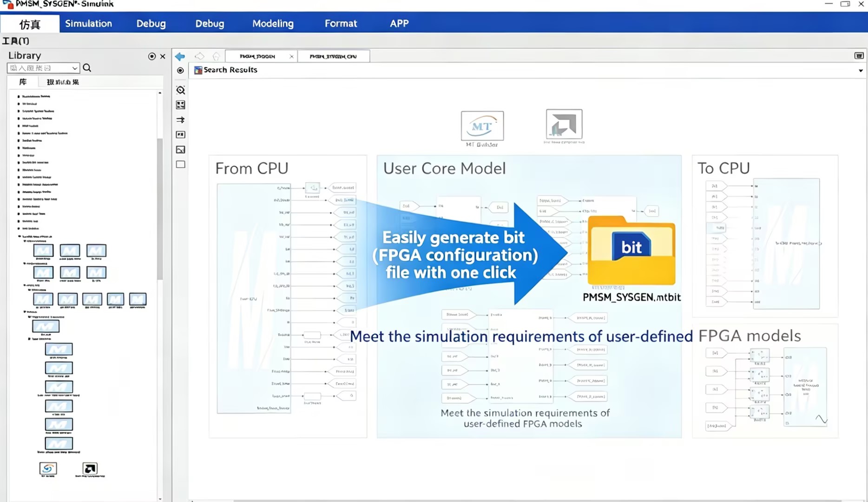The image size is (868, 502).
Task: Select the zoom magnifier tool in palette
Action: pyautogui.click(x=181, y=90)
